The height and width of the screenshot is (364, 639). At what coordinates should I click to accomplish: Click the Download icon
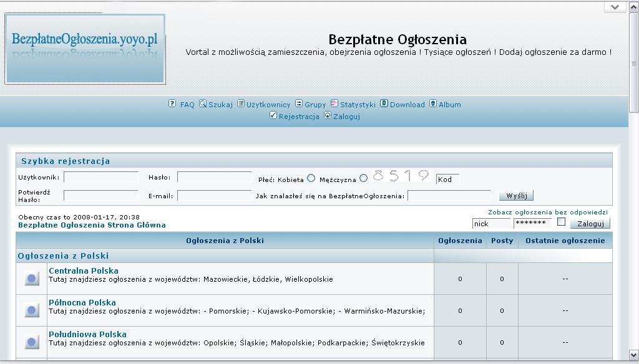tap(384, 103)
